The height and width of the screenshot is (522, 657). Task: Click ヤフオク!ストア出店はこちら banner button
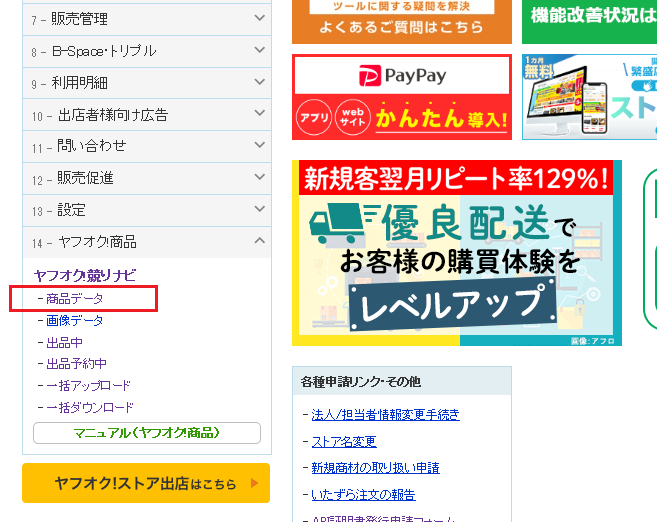click(x=146, y=483)
